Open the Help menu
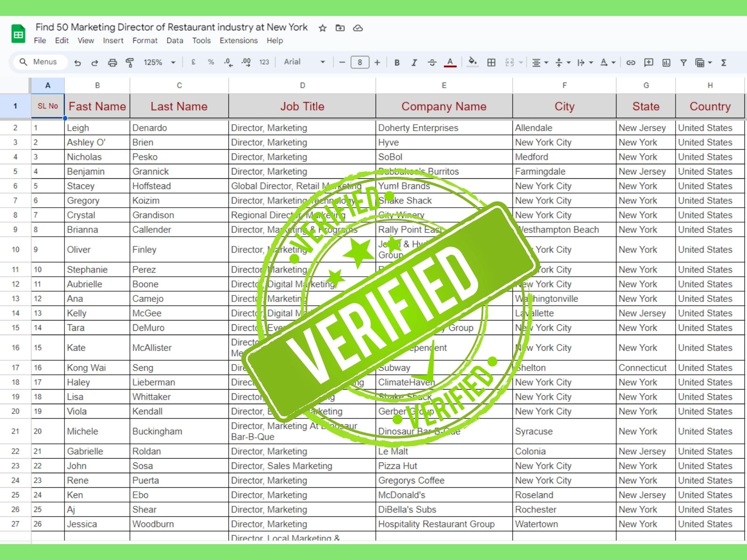Image resolution: width=747 pixels, height=560 pixels. [275, 41]
